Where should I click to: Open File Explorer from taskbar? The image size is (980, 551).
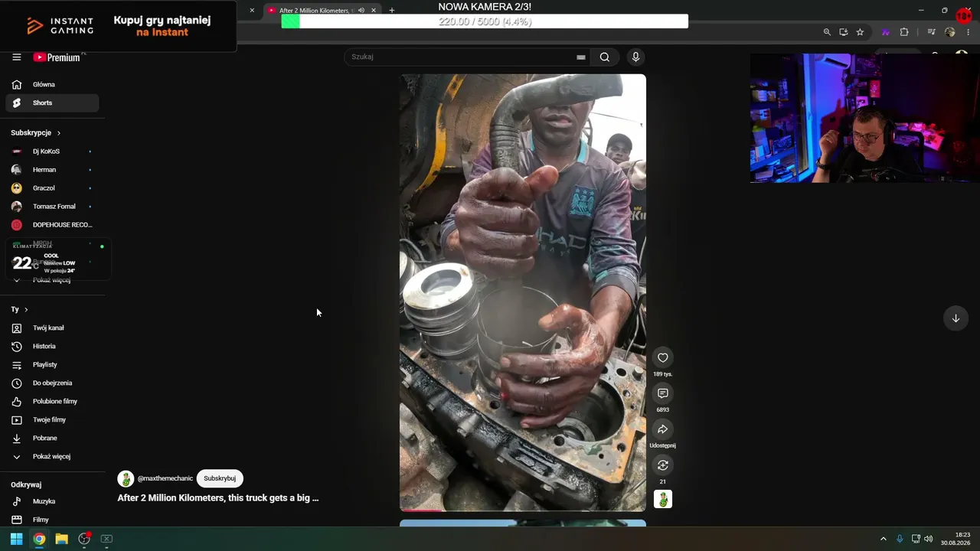pos(62,539)
